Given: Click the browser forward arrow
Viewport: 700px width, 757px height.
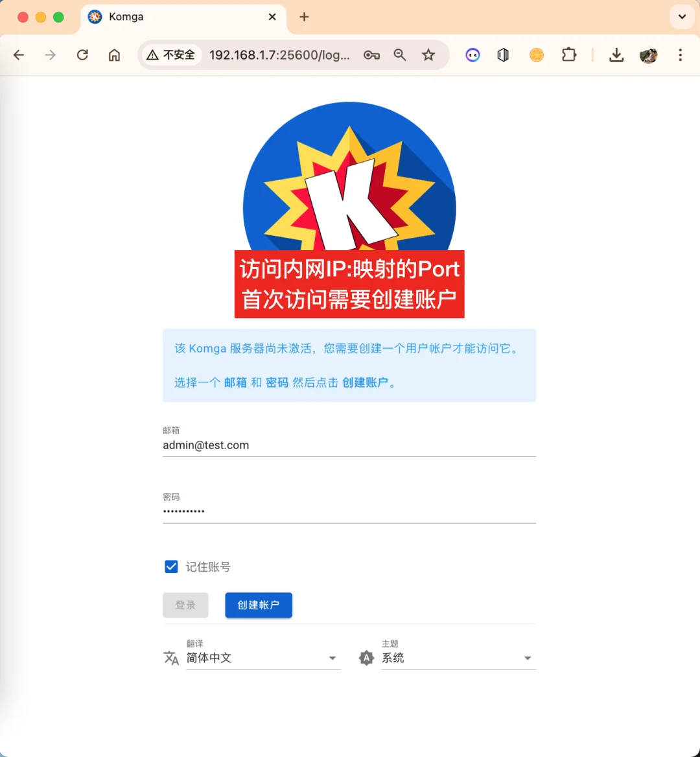Looking at the screenshot, I should (50, 55).
